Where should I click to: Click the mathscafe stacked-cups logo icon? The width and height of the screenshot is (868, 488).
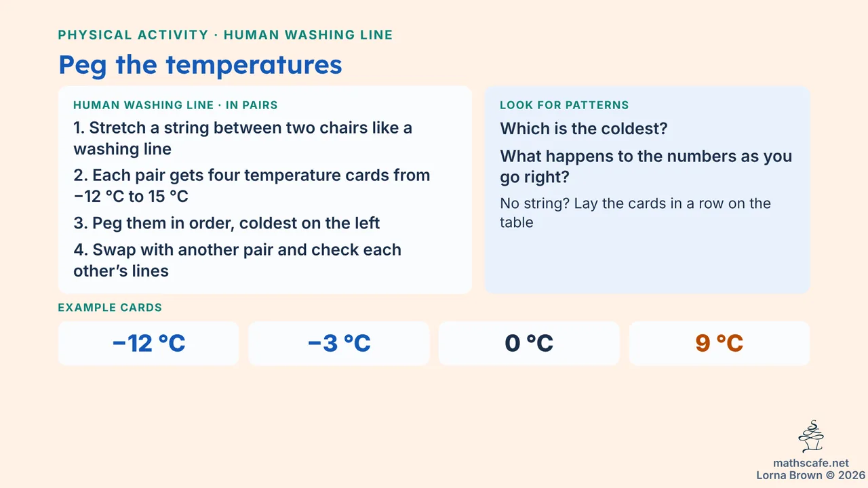click(x=811, y=437)
